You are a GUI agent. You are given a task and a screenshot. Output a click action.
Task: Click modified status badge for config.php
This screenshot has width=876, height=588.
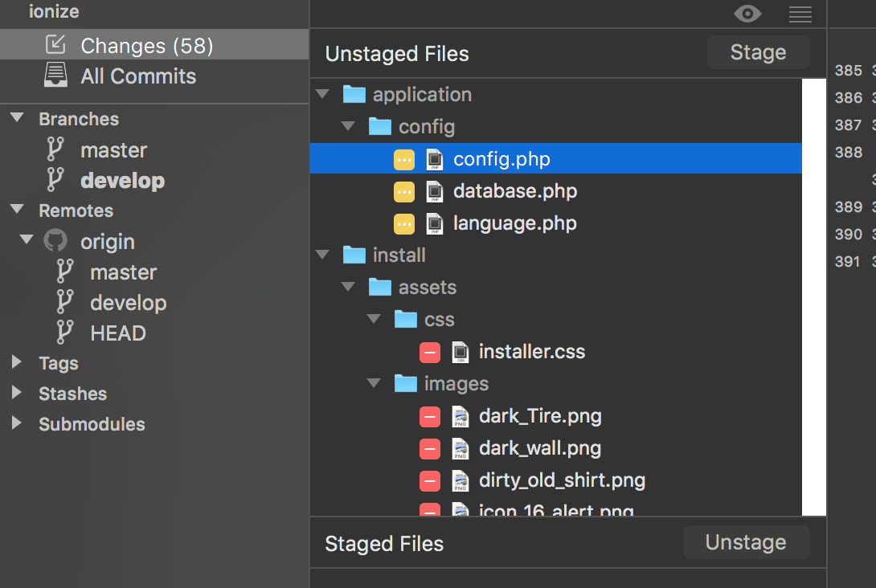(404, 160)
